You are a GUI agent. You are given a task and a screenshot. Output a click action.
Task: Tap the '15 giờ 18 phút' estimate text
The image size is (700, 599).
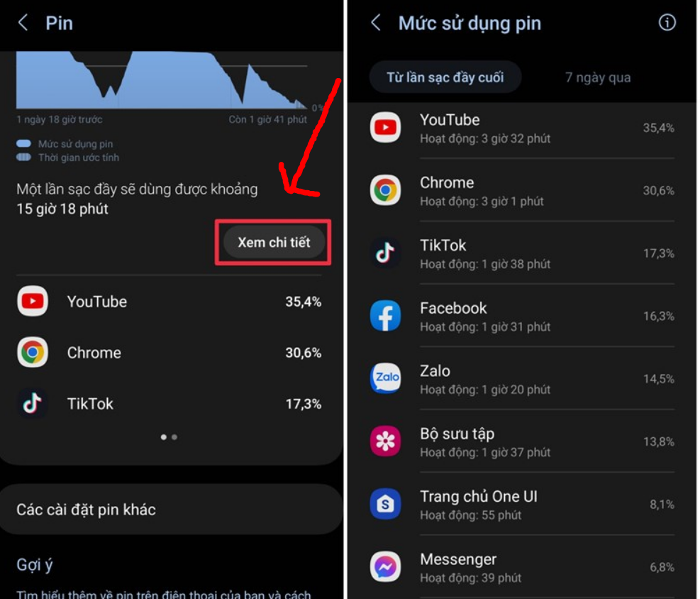coord(62,209)
